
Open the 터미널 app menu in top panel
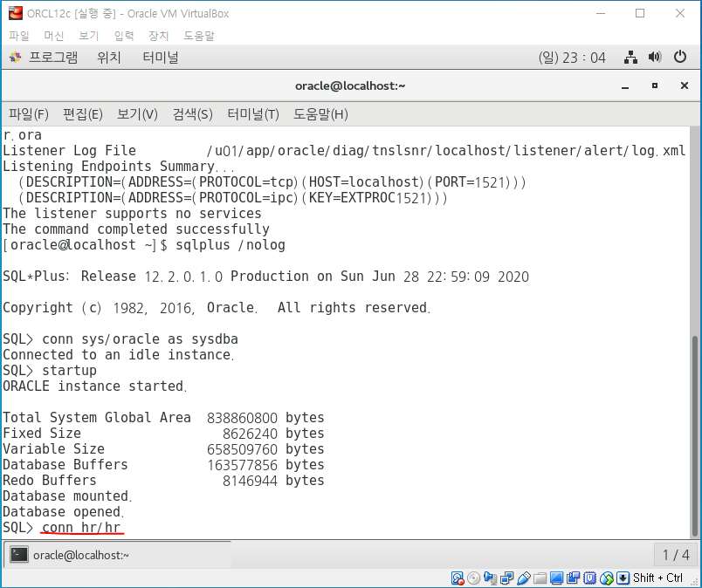161,58
